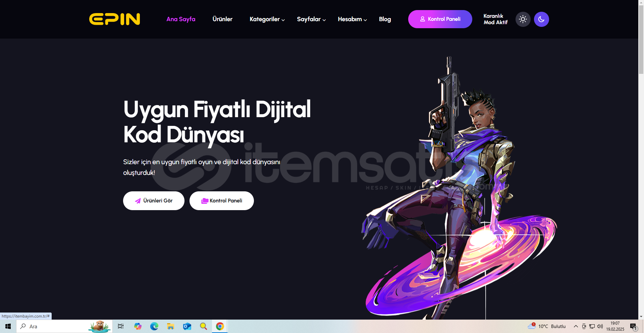644x333 pixels.
Task: Open the Blog page link
Action: click(x=385, y=19)
